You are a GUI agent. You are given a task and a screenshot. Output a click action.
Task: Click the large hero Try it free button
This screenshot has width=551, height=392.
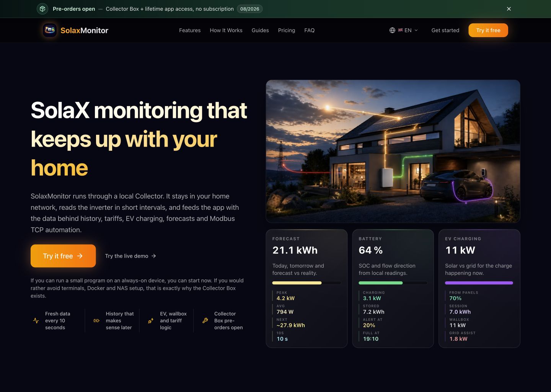[x=63, y=256]
